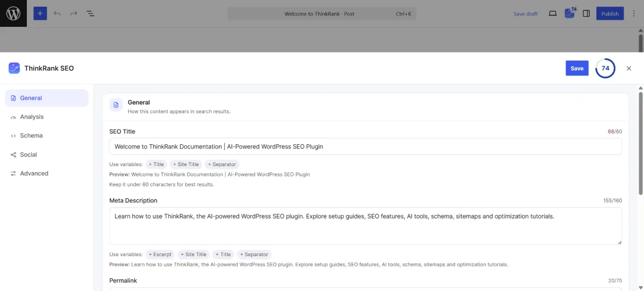This screenshot has width=644, height=291.
Task: Click the Analysis gauge icon in sidebar
Action: tap(13, 117)
